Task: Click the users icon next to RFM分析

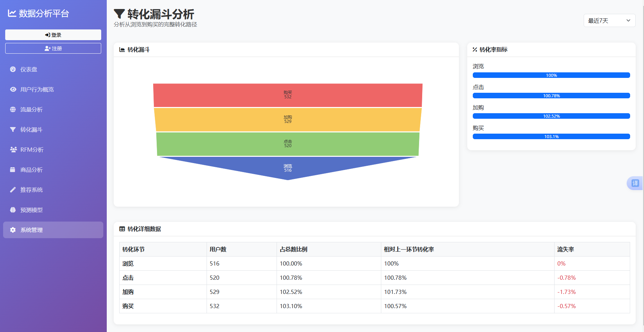Action: (x=13, y=150)
